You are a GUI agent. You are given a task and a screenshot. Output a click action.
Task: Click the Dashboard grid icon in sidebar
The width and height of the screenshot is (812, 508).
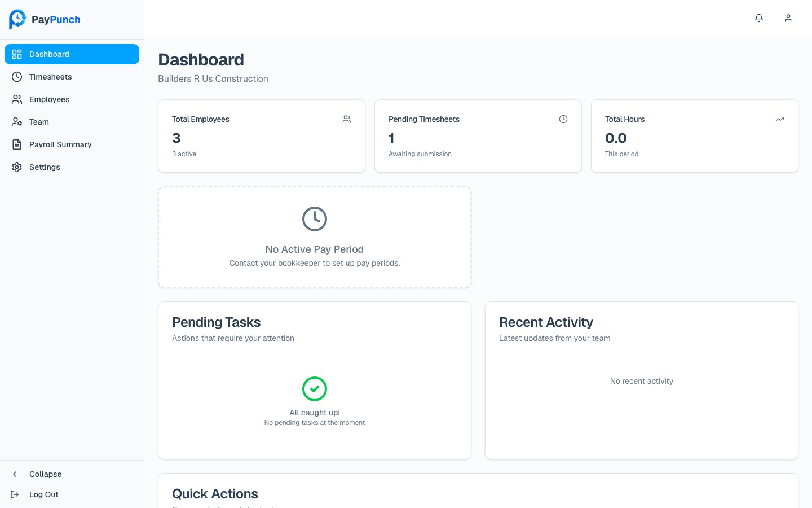click(17, 54)
